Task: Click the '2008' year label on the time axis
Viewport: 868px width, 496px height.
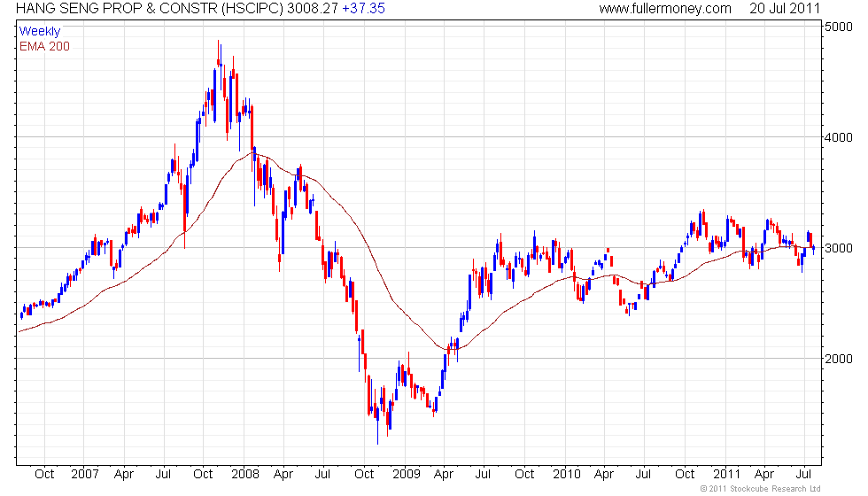Action: tap(245, 475)
